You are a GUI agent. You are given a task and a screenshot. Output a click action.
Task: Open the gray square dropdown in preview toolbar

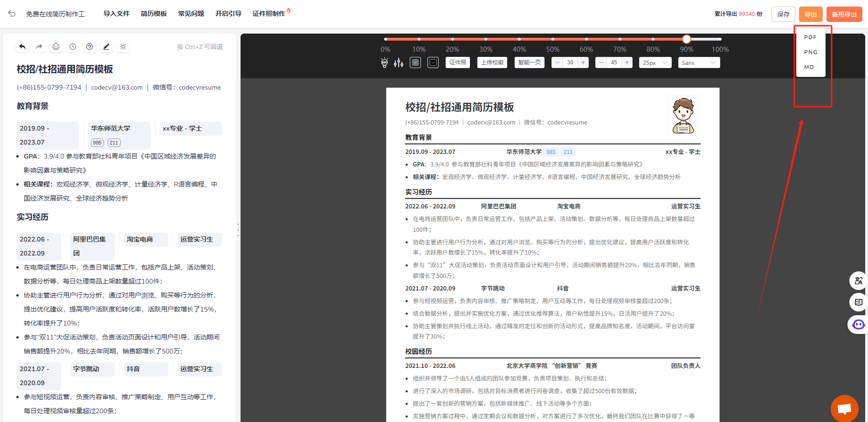(415, 62)
